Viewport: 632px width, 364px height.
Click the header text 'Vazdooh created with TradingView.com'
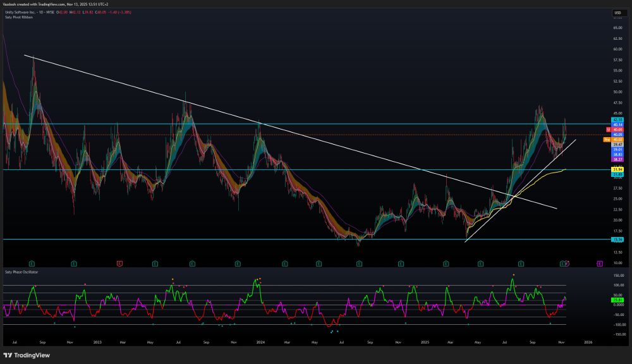(34, 4)
